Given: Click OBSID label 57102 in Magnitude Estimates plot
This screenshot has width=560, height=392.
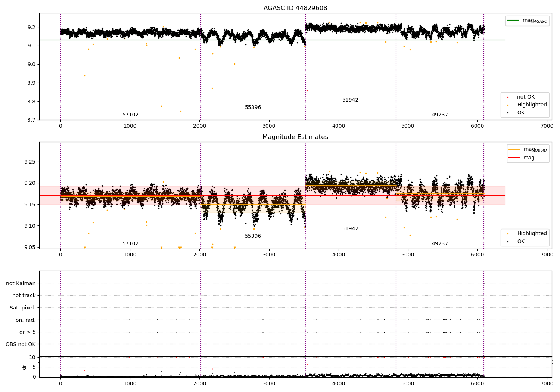Looking at the screenshot, I should point(130,244).
